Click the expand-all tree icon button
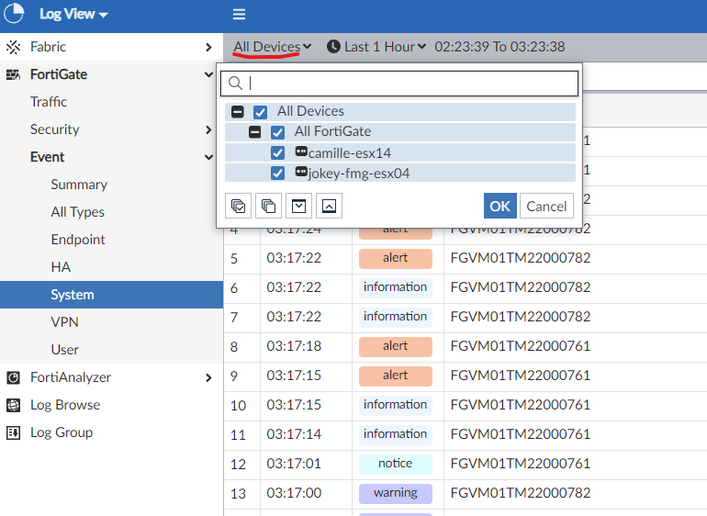This screenshot has width=707, height=516. point(299,206)
